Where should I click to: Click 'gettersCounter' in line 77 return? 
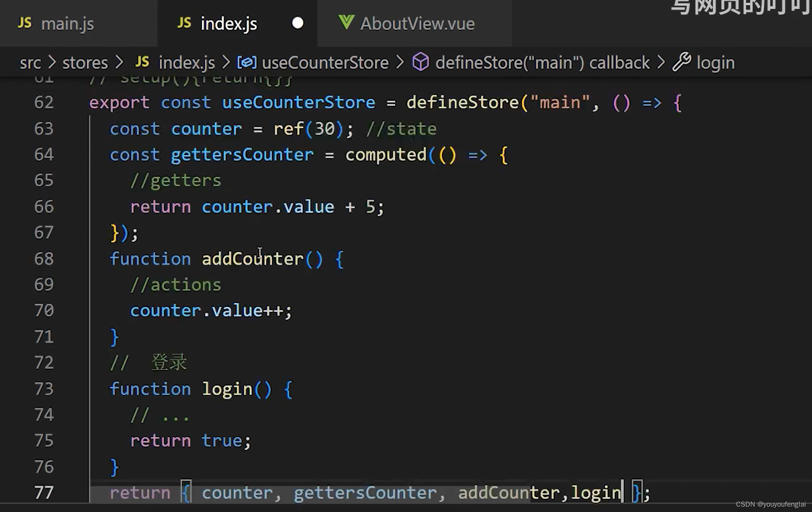coord(365,493)
